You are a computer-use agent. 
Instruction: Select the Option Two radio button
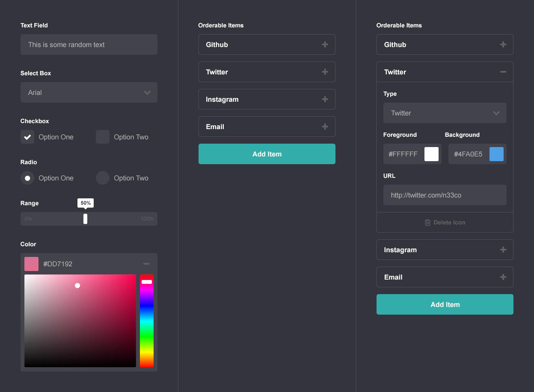(102, 178)
